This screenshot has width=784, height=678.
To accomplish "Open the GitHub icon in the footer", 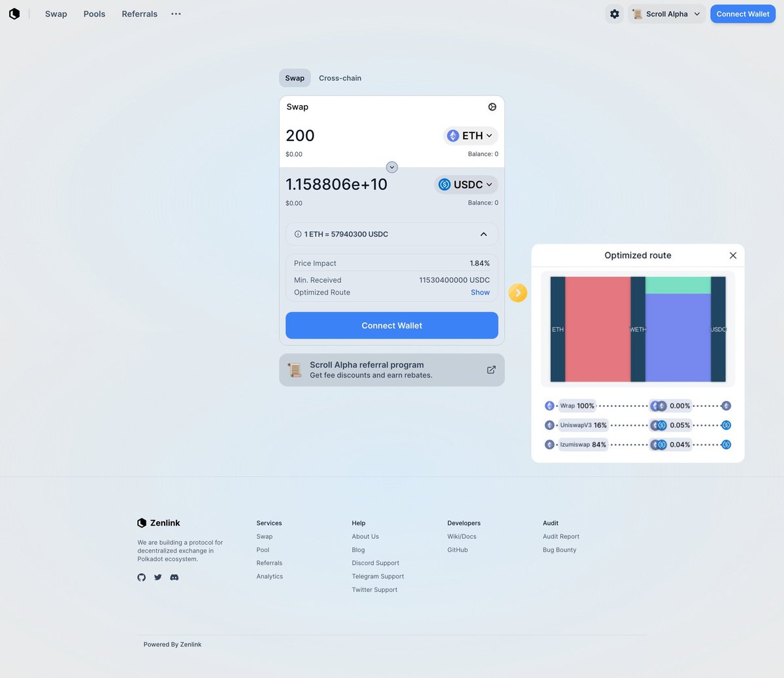I will 142,577.
